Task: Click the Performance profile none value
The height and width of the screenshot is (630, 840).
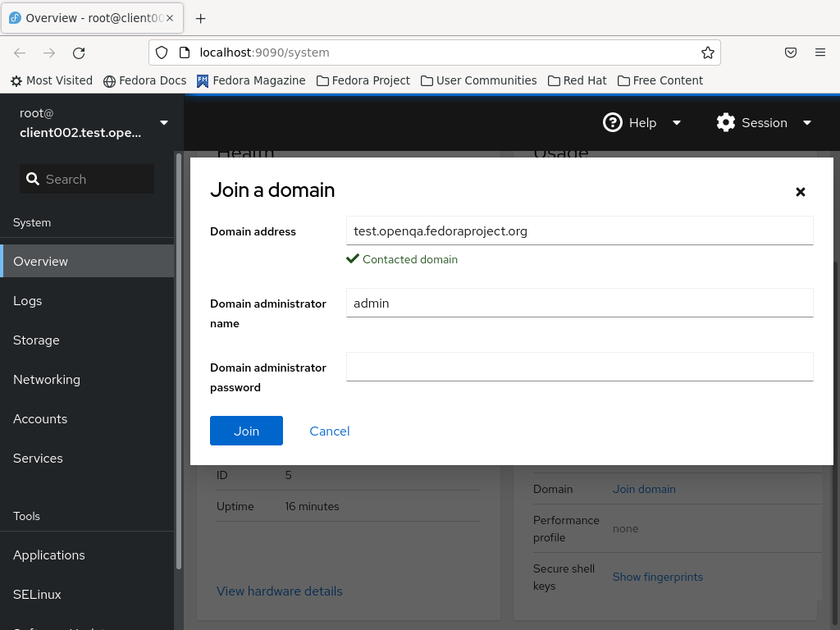Action: pyautogui.click(x=625, y=529)
